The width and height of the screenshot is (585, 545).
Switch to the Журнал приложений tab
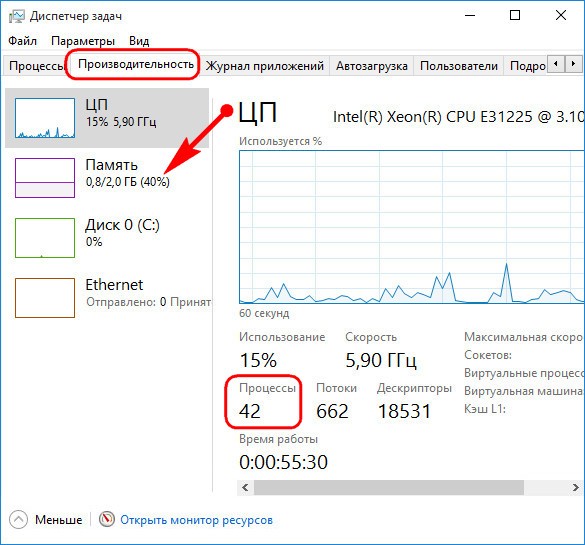(265, 66)
